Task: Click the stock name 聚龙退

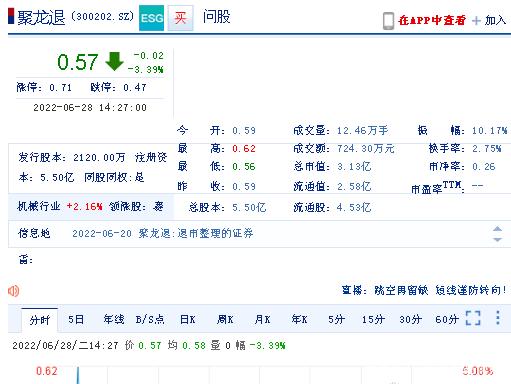Action: tap(41, 17)
